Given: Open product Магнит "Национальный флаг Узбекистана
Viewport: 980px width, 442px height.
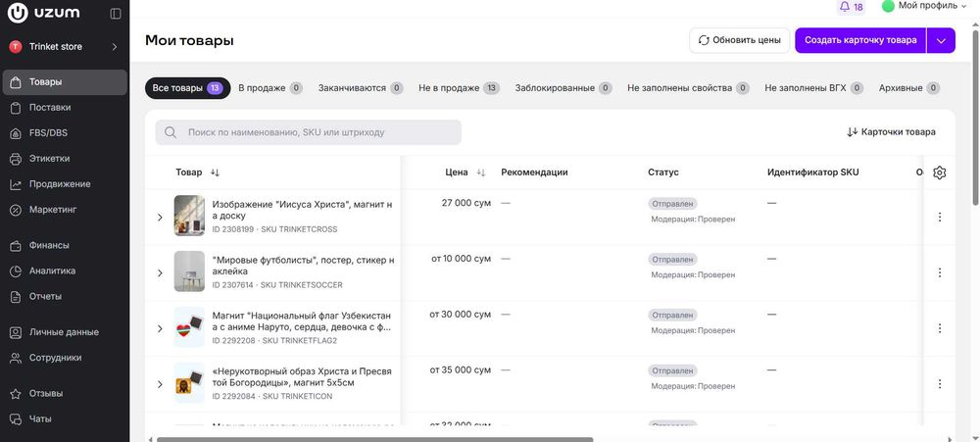Looking at the screenshot, I should click(x=302, y=321).
